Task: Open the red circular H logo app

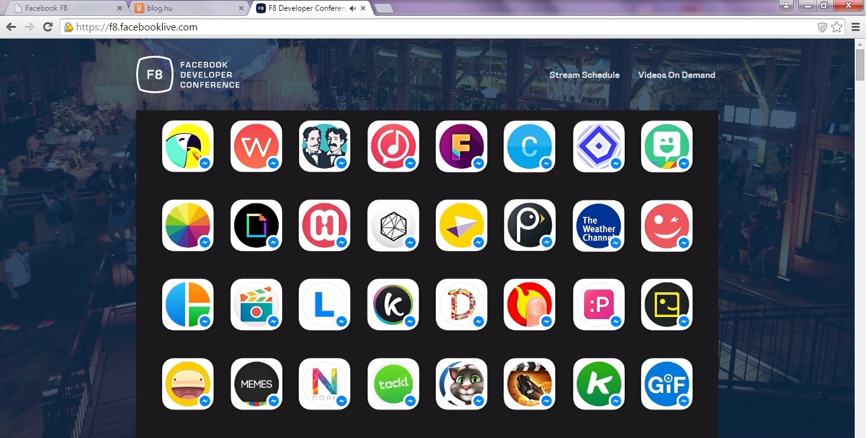Action: 324,226
